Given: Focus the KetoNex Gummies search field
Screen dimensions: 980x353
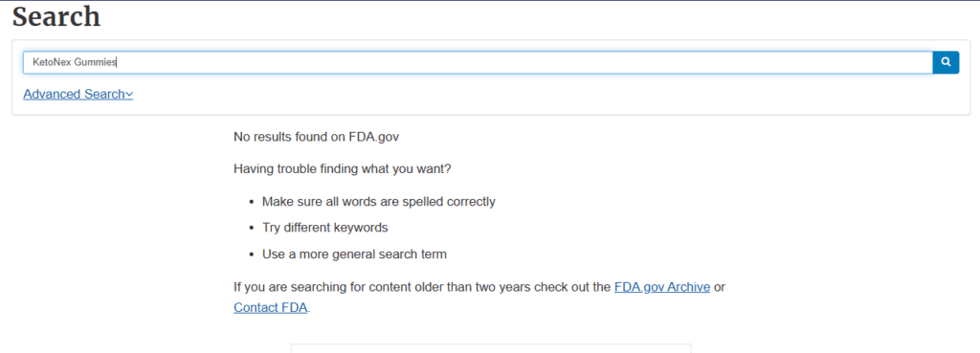Looking at the screenshot, I should 479,62.
